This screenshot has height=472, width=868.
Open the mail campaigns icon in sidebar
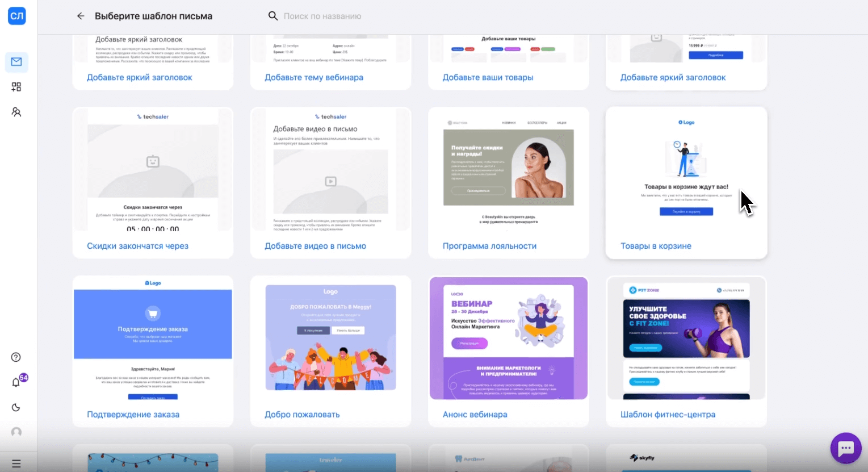point(16,62)
